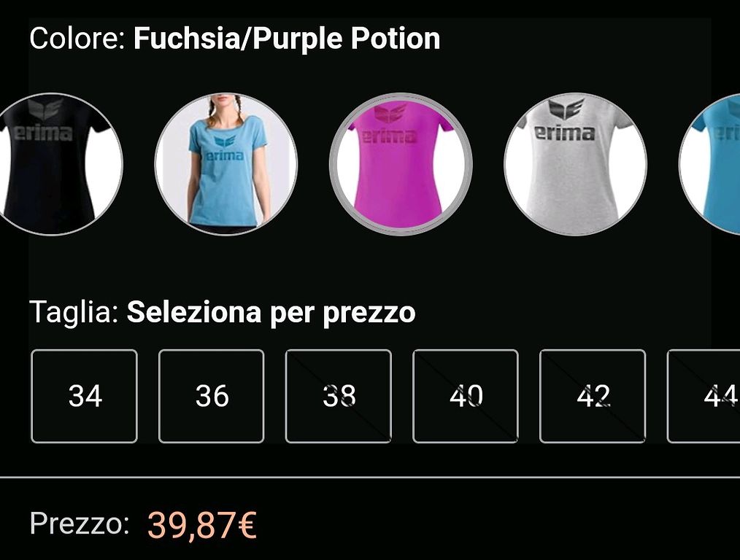This screenshot has width=740, height=560.
Task: Choose size 34
Action: [x=85, y=396]
